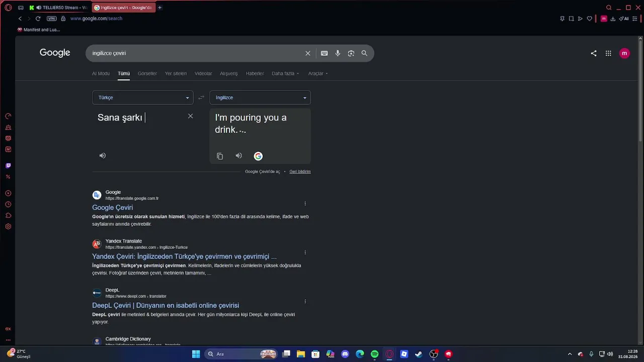Switch to the TELLIER50 Stream browser tab
644x362 pixels.
(x=58, y=8)
